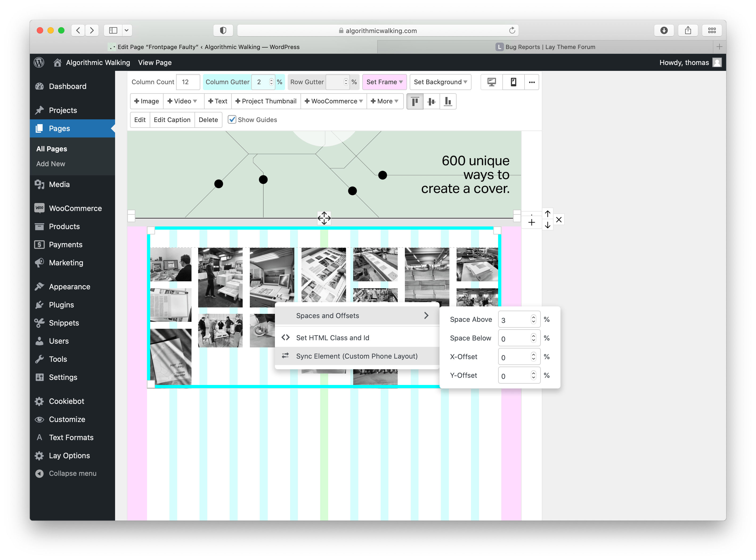Open the Set Background dropdown

tap(440, 82)
